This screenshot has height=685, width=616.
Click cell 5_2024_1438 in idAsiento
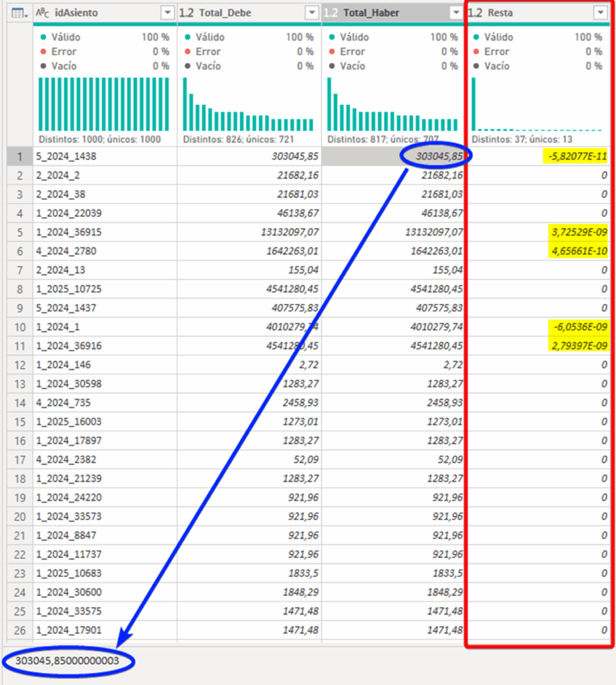point(105,157)
